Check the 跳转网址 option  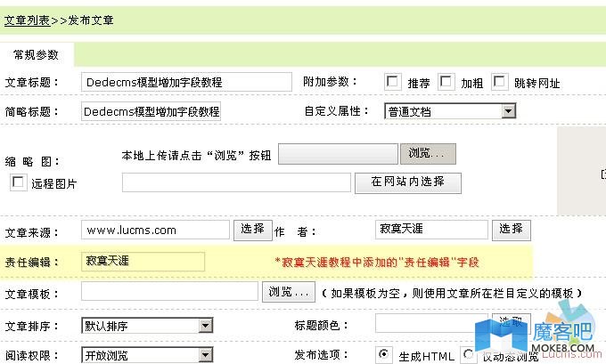pyautogui.click(x=499, y=82)
